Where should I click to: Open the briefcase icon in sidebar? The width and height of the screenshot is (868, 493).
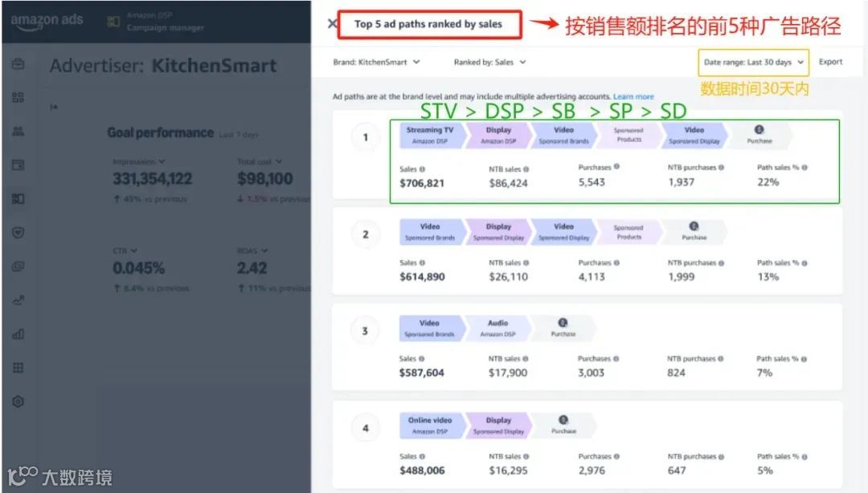click(x=18, y=64)
